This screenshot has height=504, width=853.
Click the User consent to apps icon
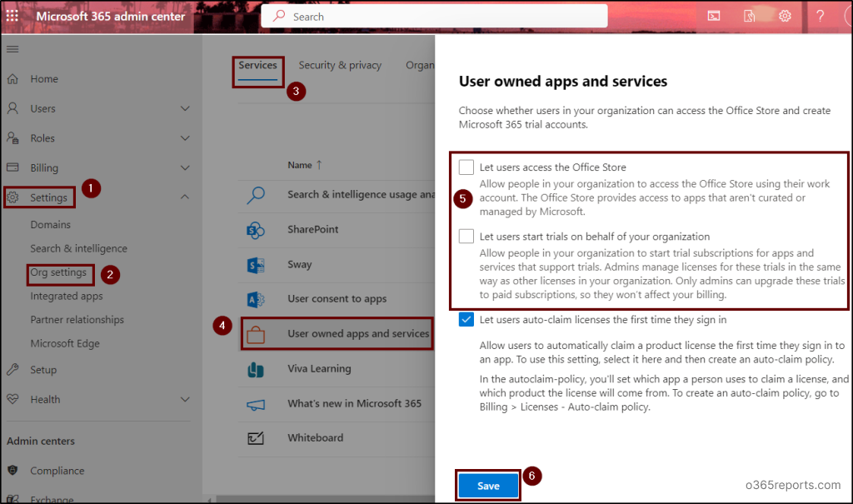click(x=256, y=299)
